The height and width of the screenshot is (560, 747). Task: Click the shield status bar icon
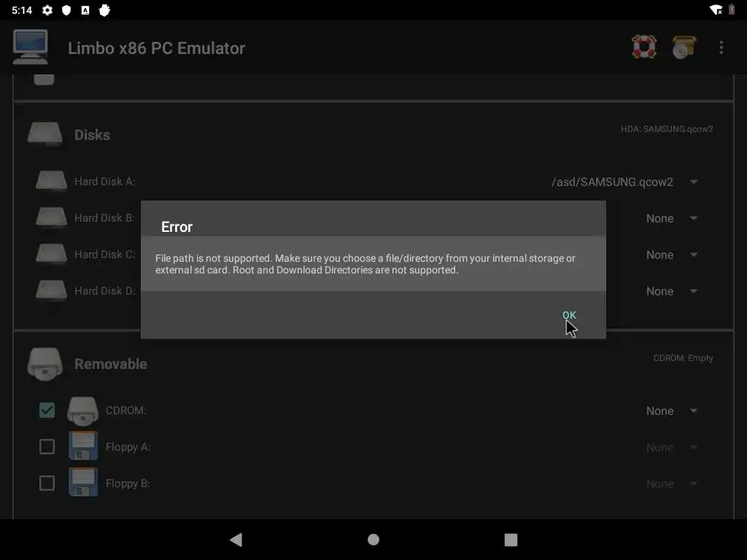(66, 10)
